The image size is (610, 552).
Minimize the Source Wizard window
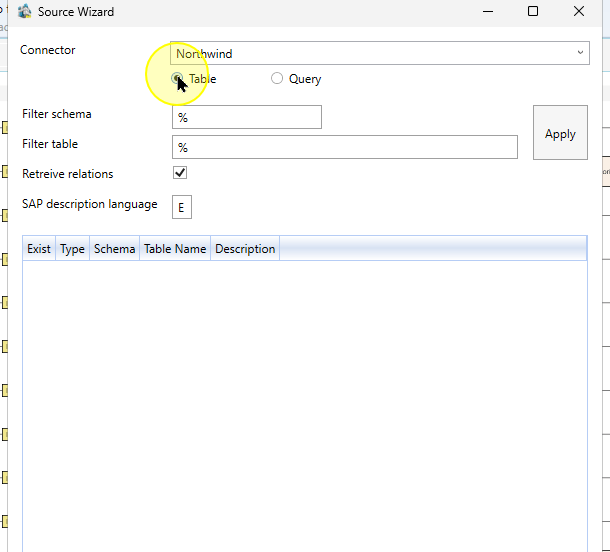488,11
